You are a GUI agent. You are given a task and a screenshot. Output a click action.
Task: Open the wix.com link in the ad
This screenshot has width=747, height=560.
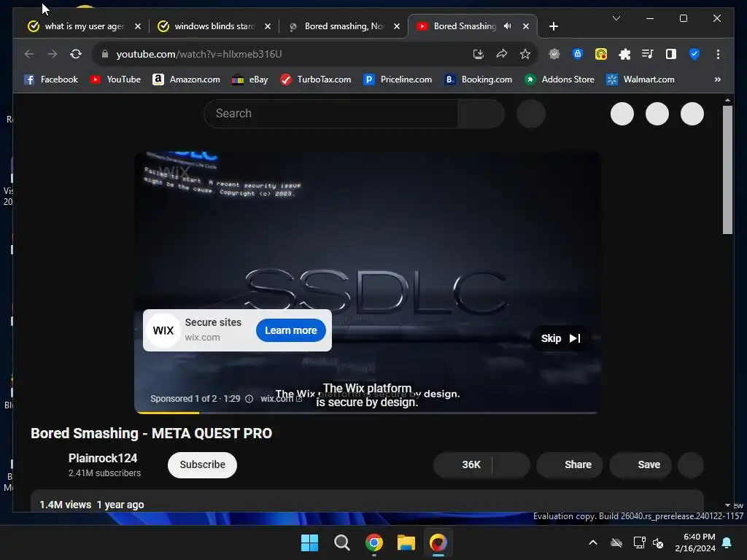[281, 399]
